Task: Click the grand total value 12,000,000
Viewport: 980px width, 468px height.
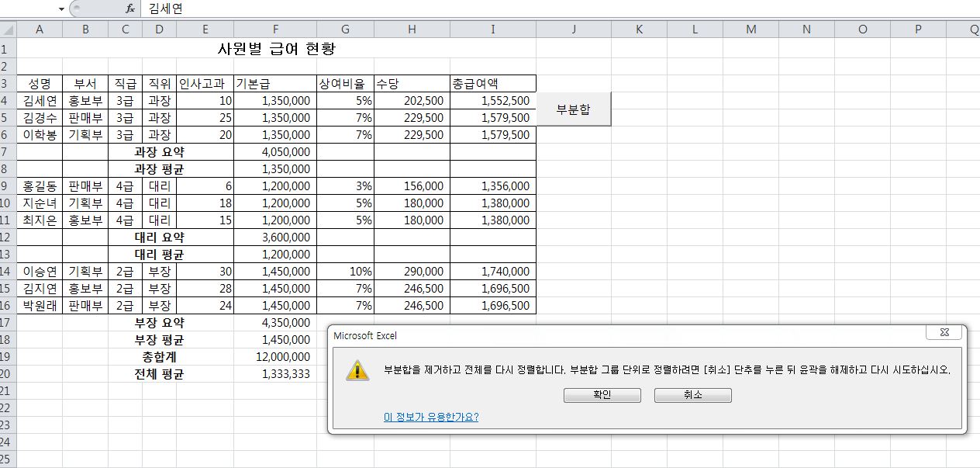Action: coord(282,357)
